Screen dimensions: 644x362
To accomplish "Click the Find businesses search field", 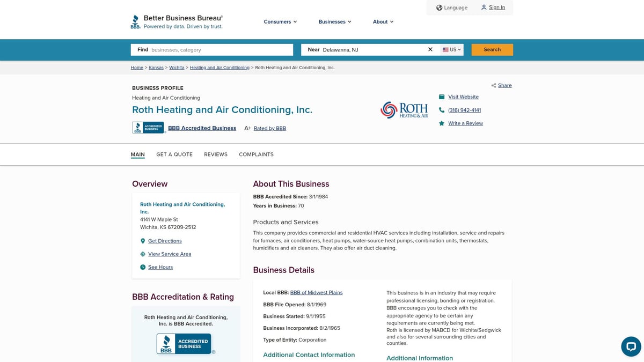I will point(220,50).
